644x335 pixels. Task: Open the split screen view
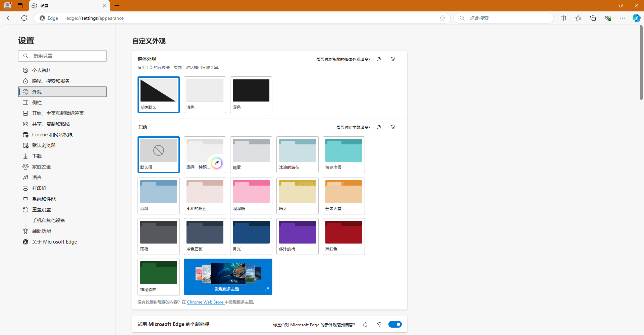(563, 18)
